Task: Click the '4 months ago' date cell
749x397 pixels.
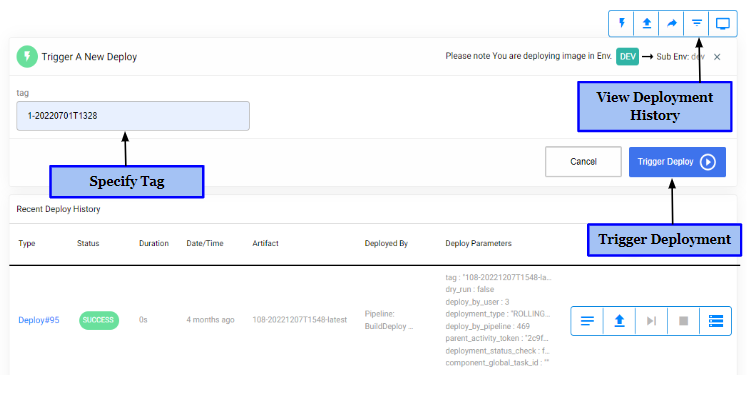Action: click(210, 320)
